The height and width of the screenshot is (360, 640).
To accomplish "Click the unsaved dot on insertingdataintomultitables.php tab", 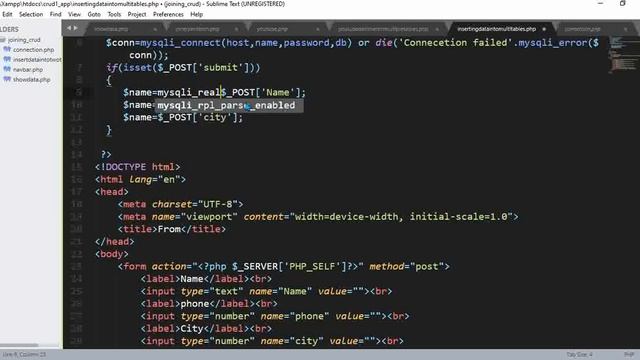I will point(544,29).
